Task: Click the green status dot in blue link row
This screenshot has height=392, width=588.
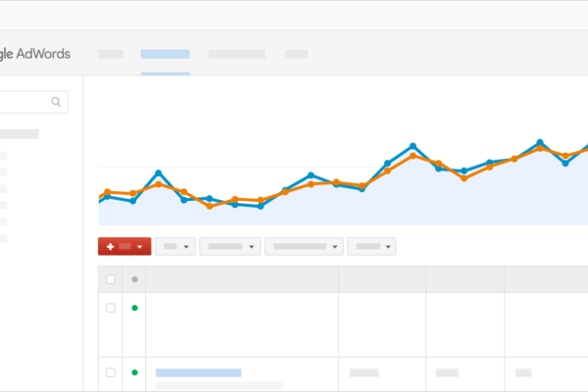Action: 135,372
